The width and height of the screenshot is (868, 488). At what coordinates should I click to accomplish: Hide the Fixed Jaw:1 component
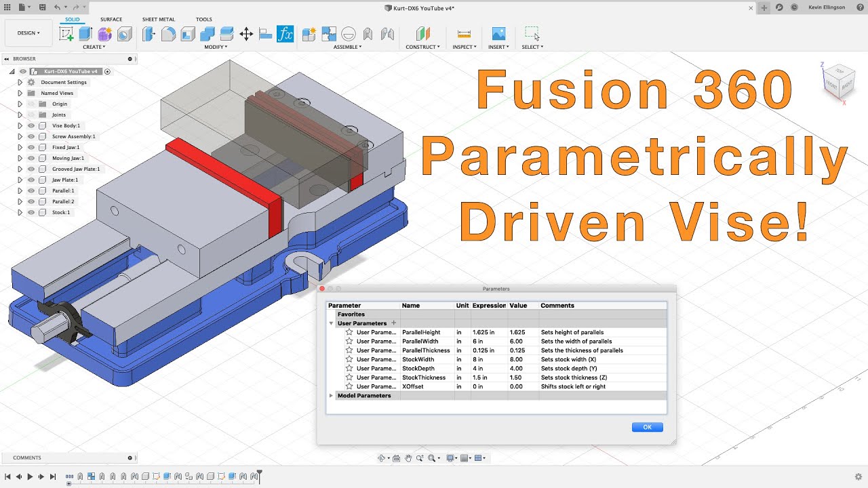(31, 147)
